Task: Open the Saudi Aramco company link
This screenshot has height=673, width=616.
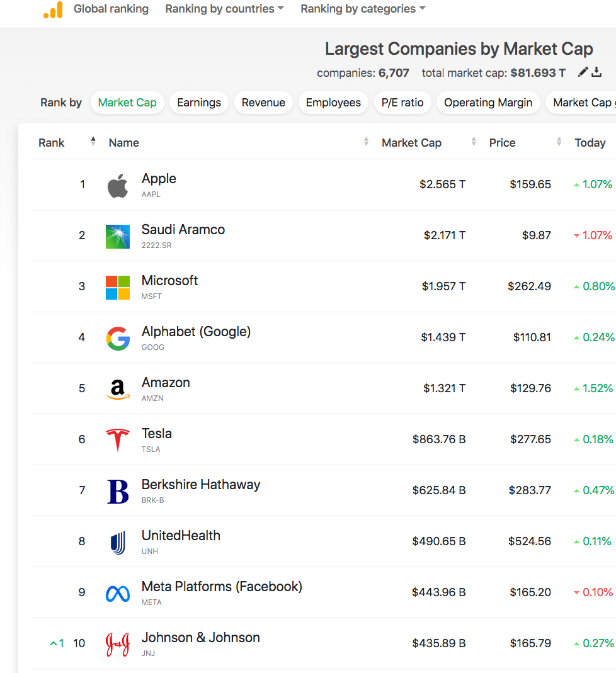Action: click(x=183, y=230)
